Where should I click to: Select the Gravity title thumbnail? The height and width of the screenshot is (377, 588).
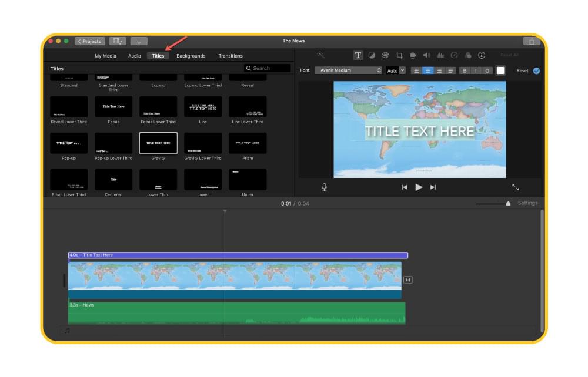158,143
